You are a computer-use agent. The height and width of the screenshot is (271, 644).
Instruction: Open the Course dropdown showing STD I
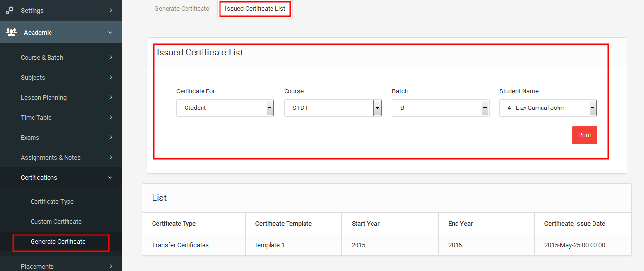(x=333, y=108)
